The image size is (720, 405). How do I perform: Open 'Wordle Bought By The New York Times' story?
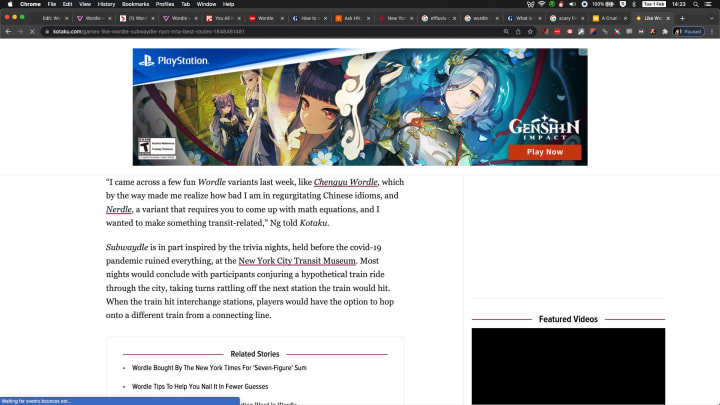pos(219,368)
